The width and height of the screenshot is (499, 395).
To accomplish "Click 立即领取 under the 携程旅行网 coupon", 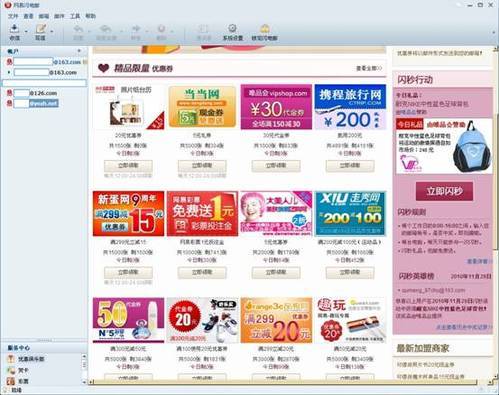I will [350, 166].
